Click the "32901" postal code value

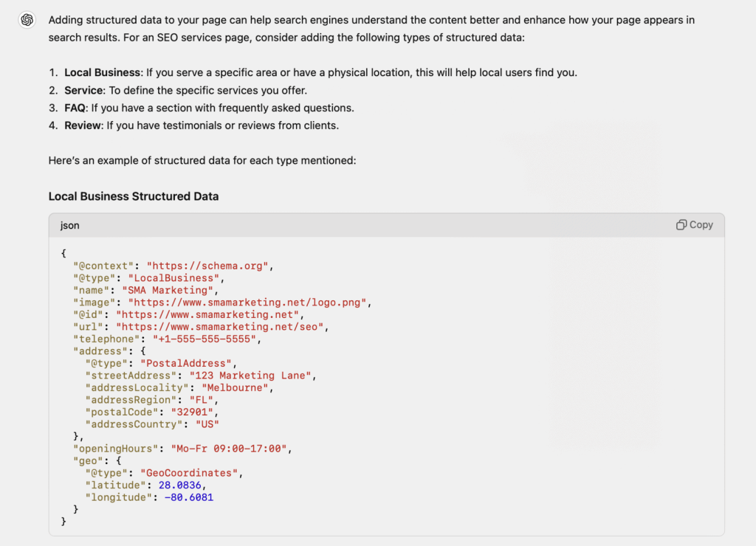coord(192,412)
